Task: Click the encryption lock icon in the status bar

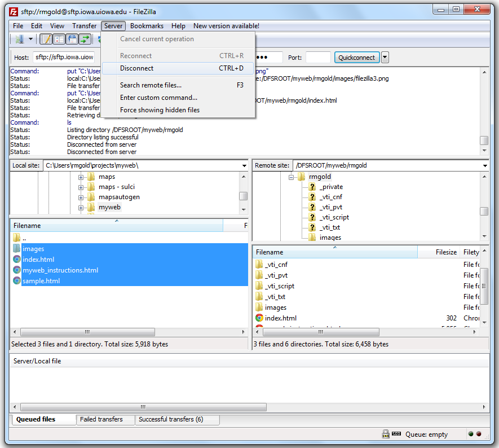Action: coord(386,434)
